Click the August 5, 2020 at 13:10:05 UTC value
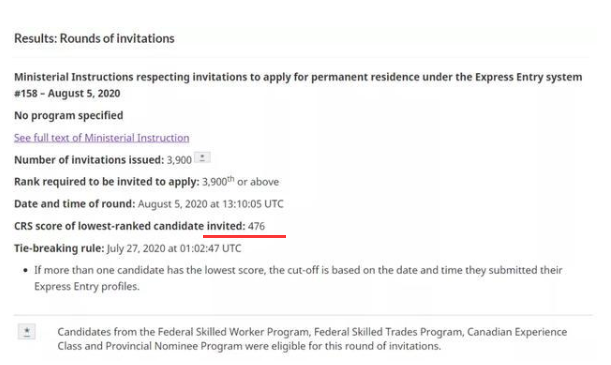Image resolution: width=611 pixels, height=365 pixels. (x=211, y=204)
